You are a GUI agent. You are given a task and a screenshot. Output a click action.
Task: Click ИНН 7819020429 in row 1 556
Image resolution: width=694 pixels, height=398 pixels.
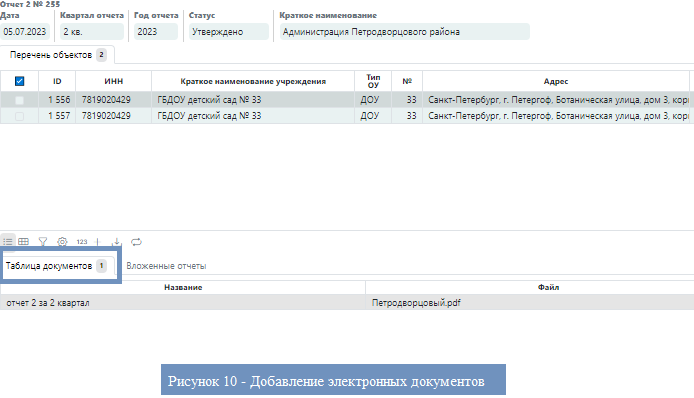[114, 100]
